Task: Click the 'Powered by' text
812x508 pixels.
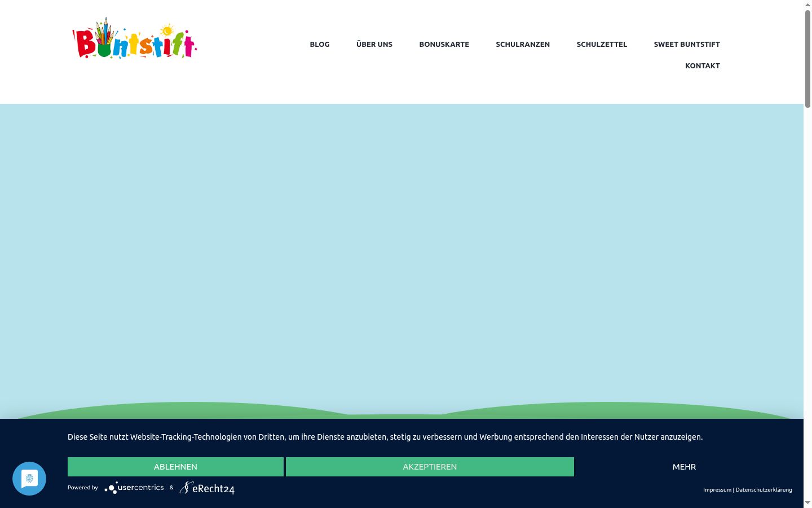Action: point(83,488)
